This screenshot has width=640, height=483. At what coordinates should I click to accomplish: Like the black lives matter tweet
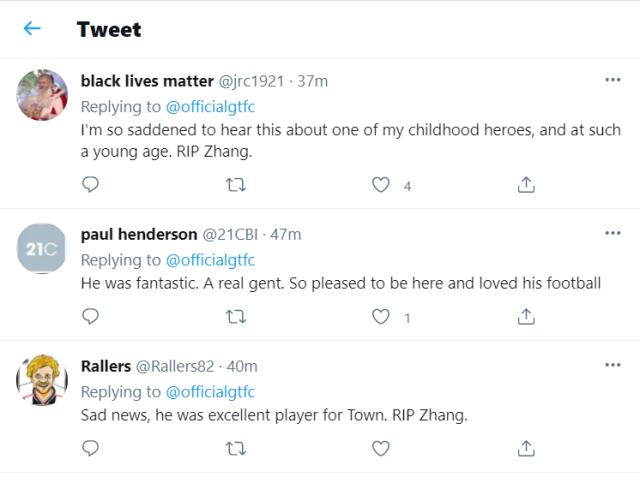click(381, 184)
